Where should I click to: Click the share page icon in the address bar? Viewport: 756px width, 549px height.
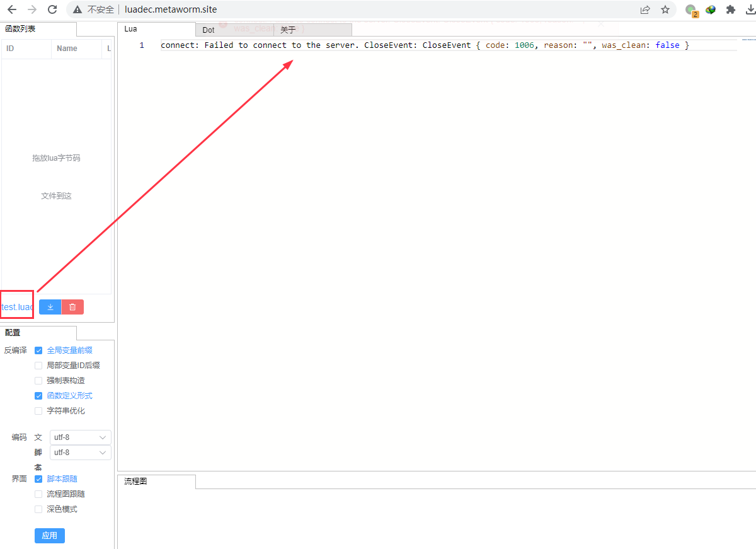(x=645, y=9)
